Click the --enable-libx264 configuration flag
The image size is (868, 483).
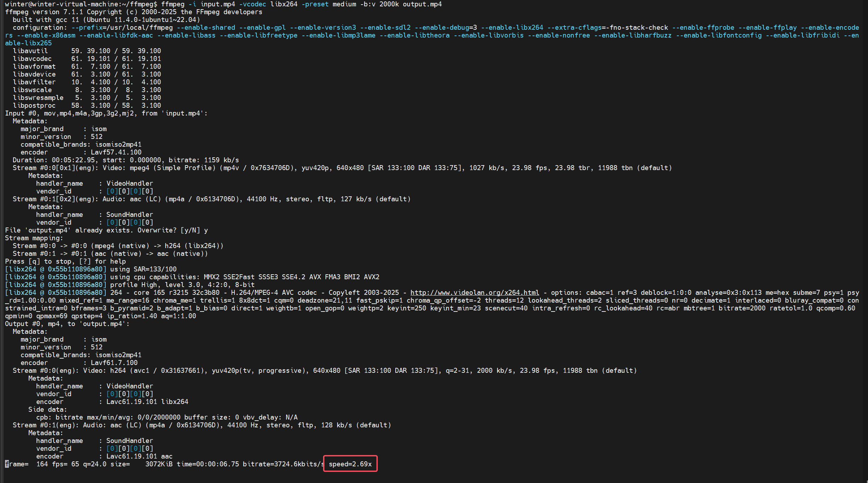pos(512,28)
